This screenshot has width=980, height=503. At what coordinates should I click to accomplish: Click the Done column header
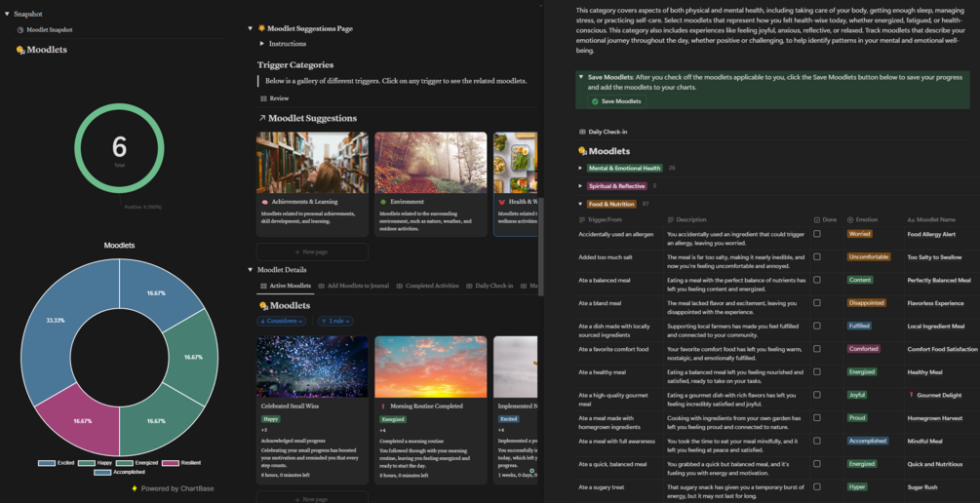coord(826,220)
